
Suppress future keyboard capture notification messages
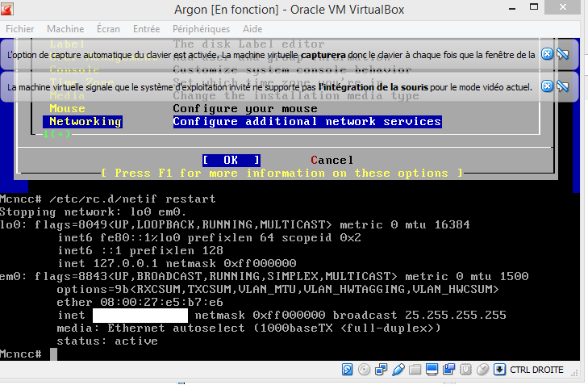click(563, 54)
